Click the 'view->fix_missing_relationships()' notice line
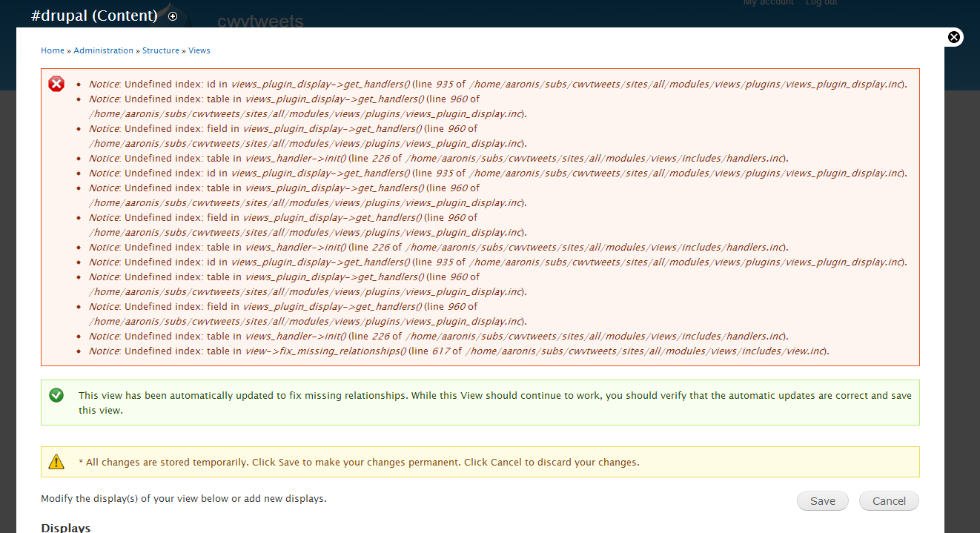Viewport: 980px width, 533px height. [x=459, y=351]
